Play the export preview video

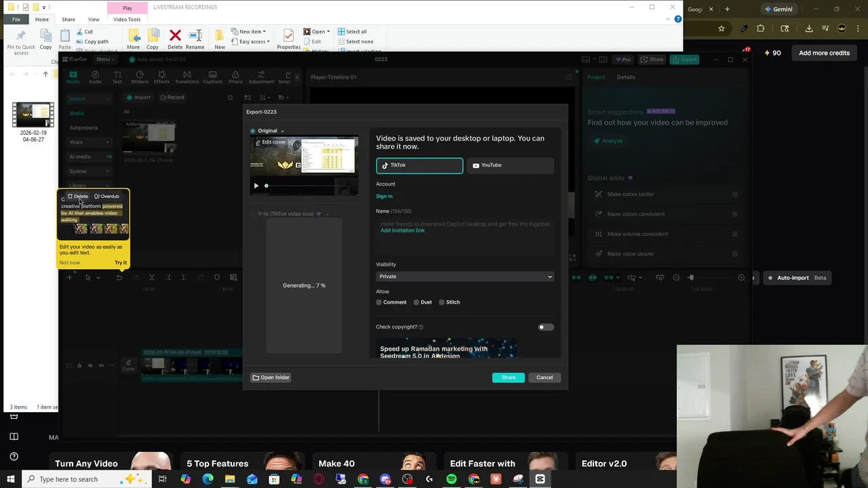point(256,186)
